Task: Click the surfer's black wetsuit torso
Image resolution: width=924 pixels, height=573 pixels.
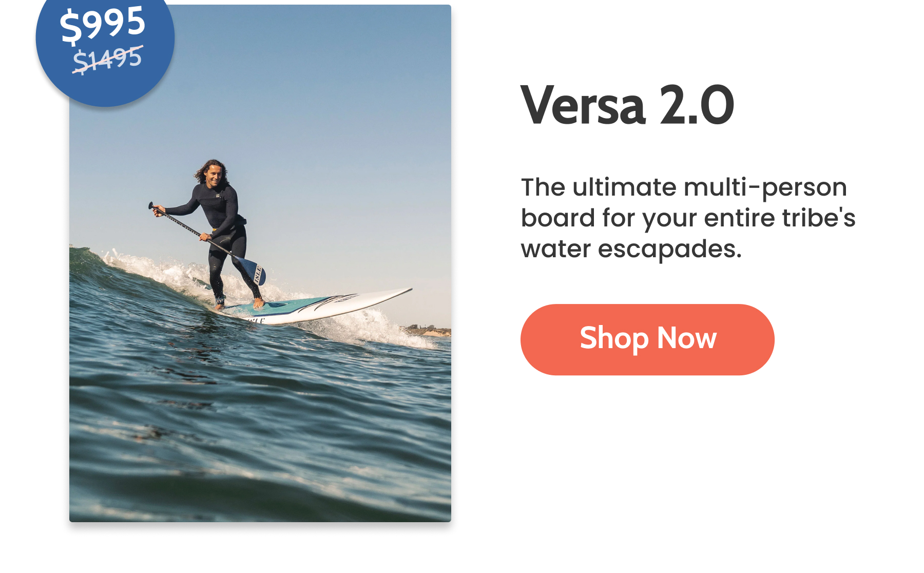Action: click(x=220, y=206)
